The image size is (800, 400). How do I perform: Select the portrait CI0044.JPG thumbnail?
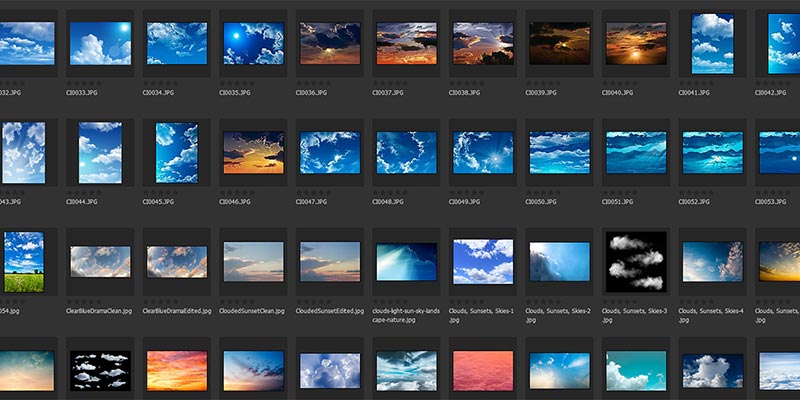click(x=101, y=153)
